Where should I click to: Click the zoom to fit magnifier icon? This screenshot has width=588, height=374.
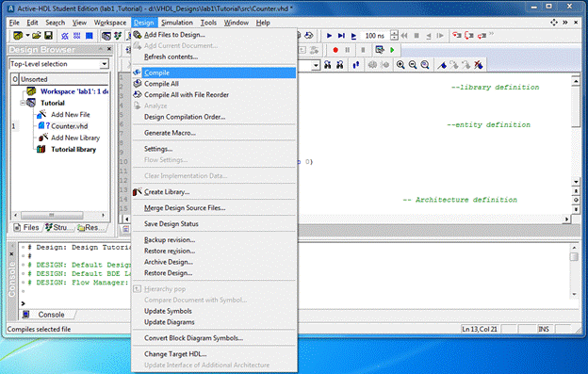[x=425, y=65]
